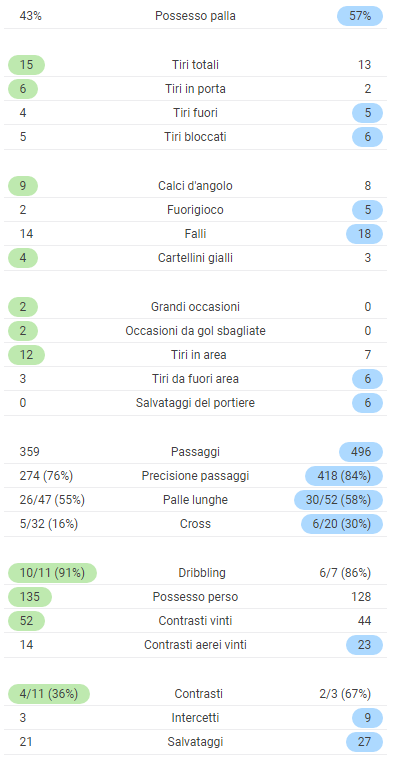Screen dimensions: 395x778
Task: Click the 10/11 (91%) dribbling badge
Action: 52,573
